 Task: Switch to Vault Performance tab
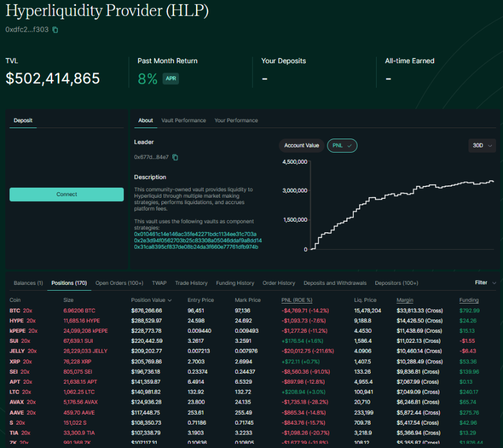click(x=184, y=120)
